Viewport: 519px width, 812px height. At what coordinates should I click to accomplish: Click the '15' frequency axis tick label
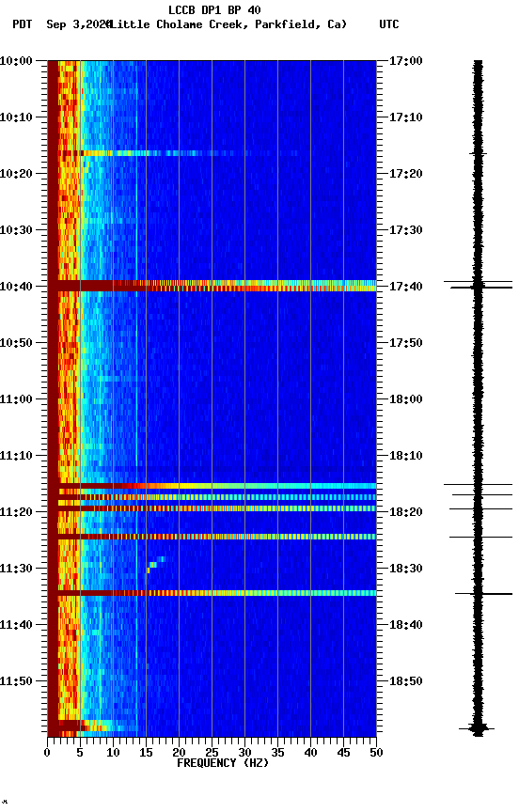(x=146, y=754)
